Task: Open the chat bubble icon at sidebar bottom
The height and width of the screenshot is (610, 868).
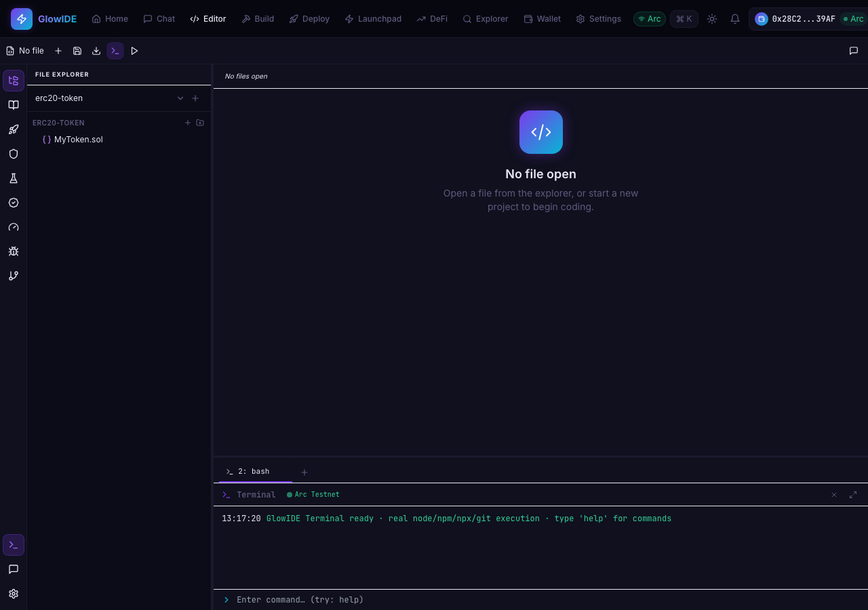Action: pyautogui.click(x=14, y=569)
